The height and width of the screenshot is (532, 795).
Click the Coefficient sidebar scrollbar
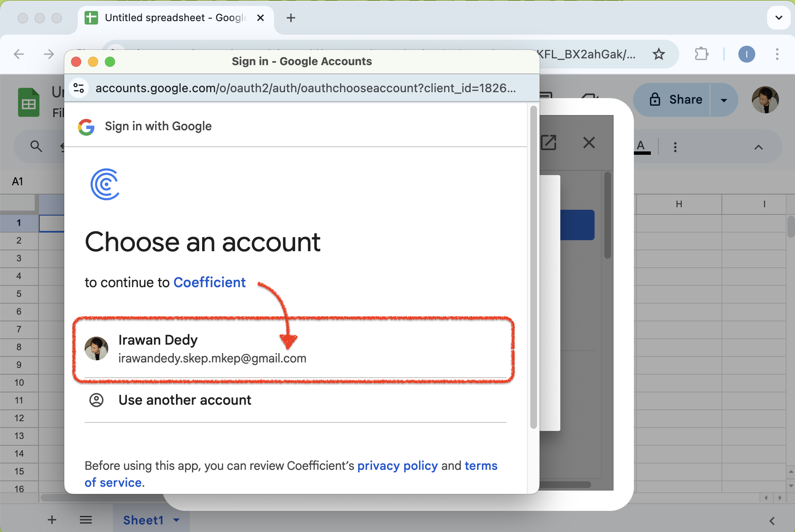(x=608, y=215)
